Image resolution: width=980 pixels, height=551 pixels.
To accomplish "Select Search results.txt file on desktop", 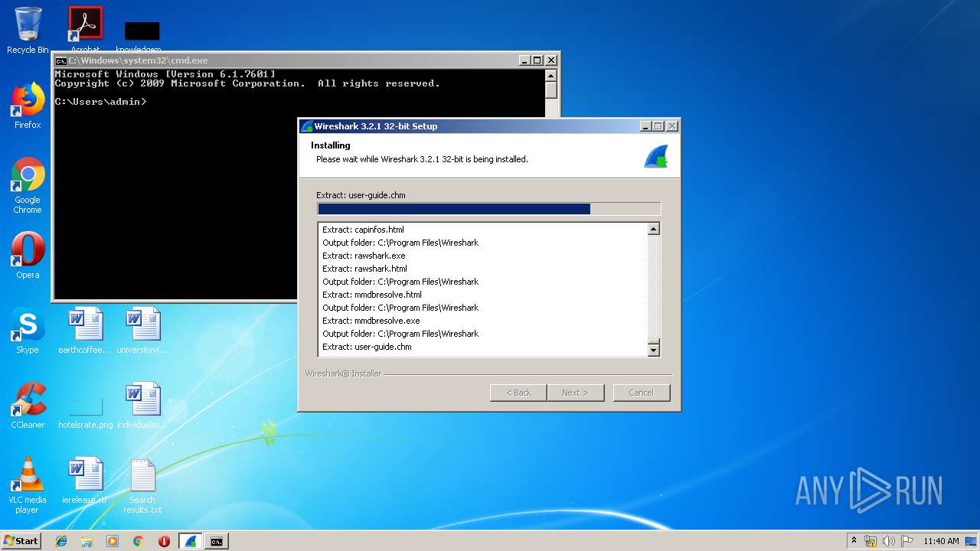I will pos(142,485).
